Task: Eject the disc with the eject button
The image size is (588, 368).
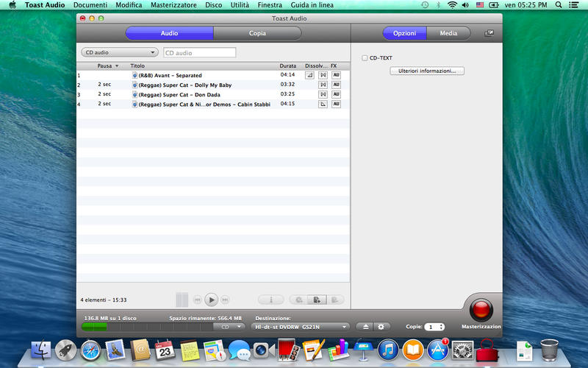Action: (365, 327)
